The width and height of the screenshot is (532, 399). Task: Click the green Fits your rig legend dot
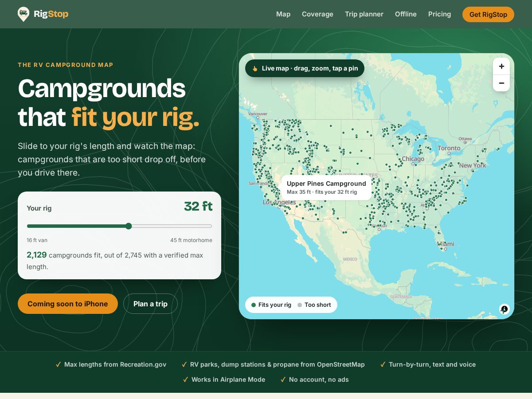point(254,305)
